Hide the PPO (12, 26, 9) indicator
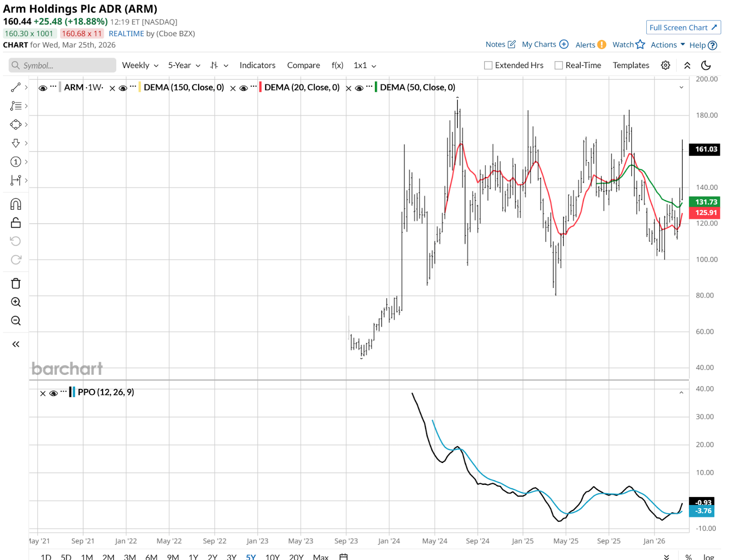The height and width of the screenshot is (560, 746). pos(54,394)
